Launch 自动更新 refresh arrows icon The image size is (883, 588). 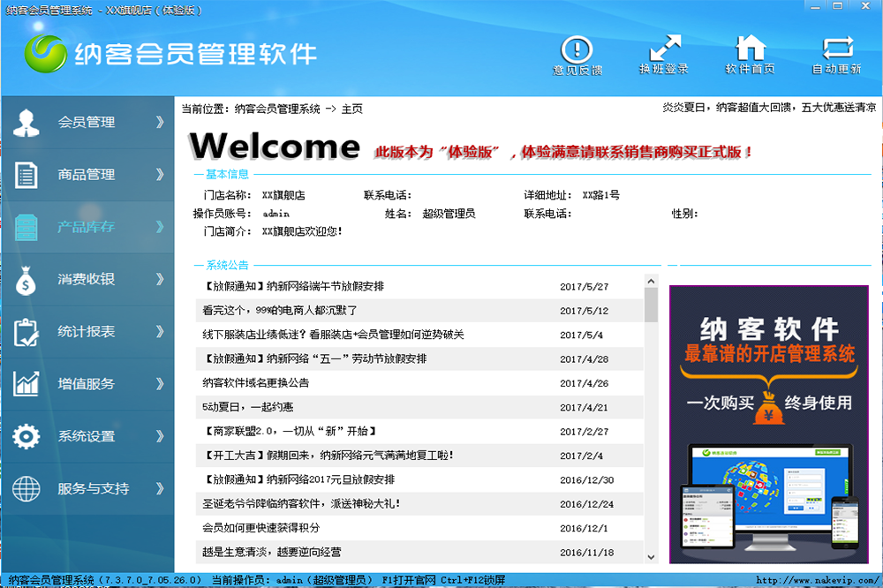coord(837,48)
